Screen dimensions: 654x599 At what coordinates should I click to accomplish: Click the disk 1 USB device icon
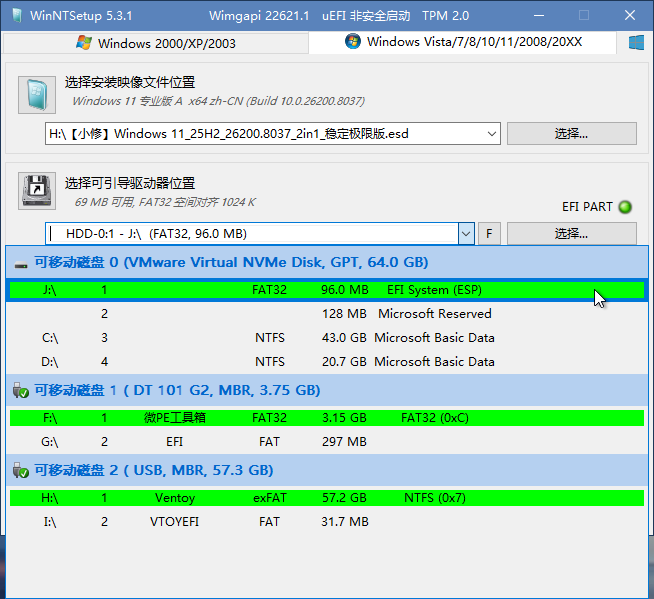pyautogui.click(x=21, y=390)
